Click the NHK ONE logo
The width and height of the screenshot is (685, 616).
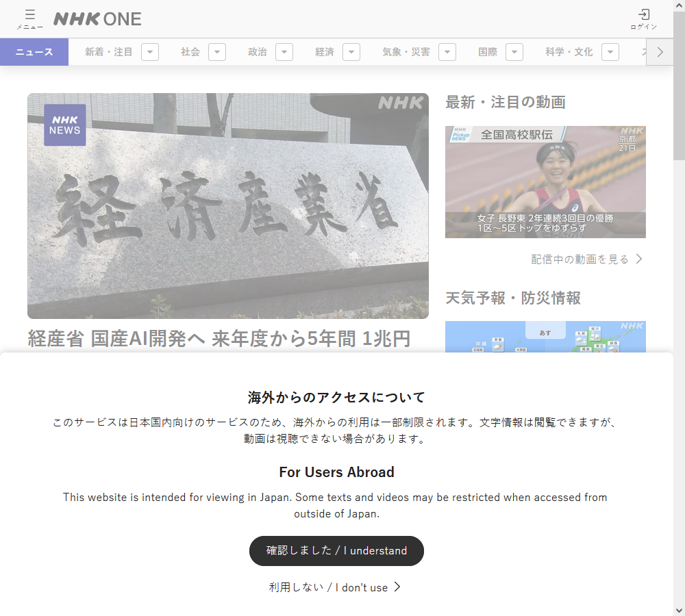97,19
